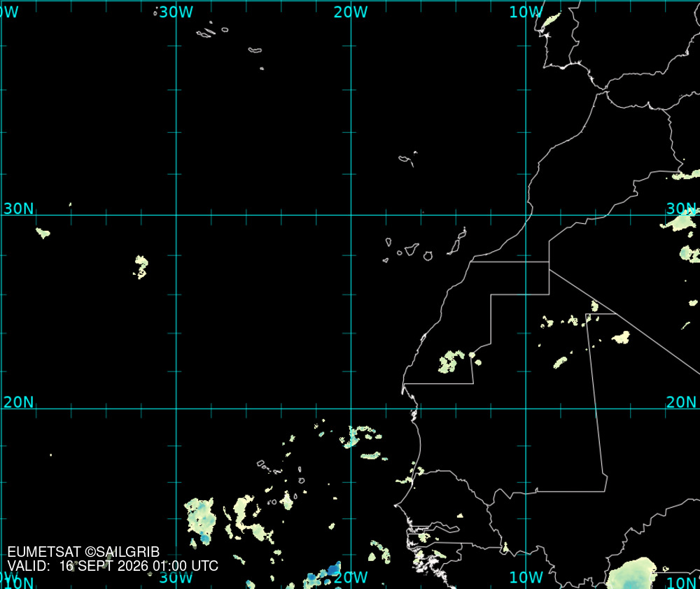Click the Canary Islands outline group

pyautogui.click(x=425, y=245)
